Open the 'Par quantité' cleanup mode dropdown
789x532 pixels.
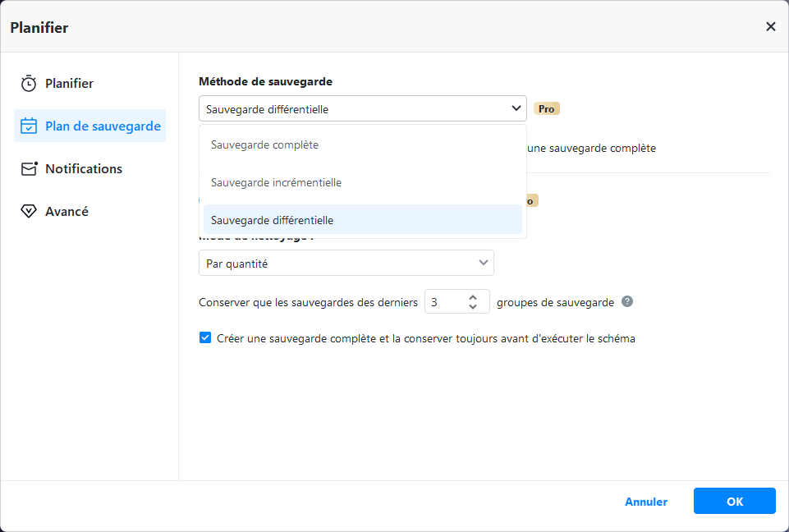coord(346,264)
